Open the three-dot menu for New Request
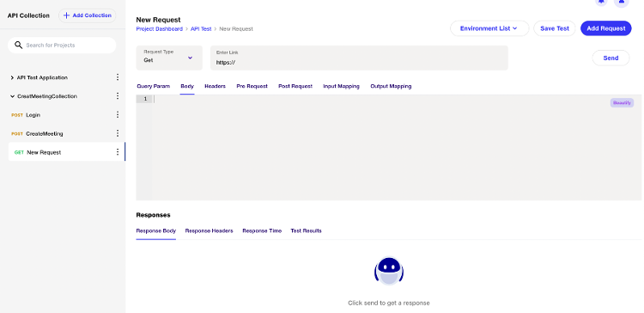The width and height of the screenshot is (644, 313). 118,152
